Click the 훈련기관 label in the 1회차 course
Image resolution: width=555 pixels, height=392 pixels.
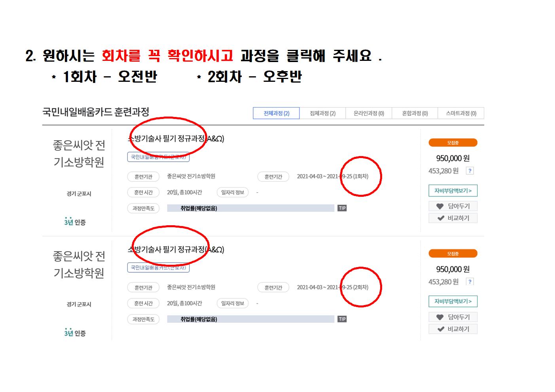143,177
